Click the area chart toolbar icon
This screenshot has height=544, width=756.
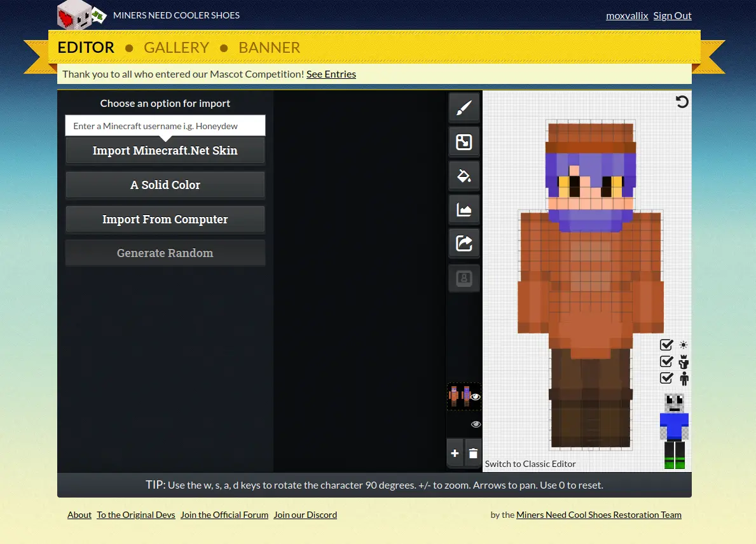pos(464,210)
